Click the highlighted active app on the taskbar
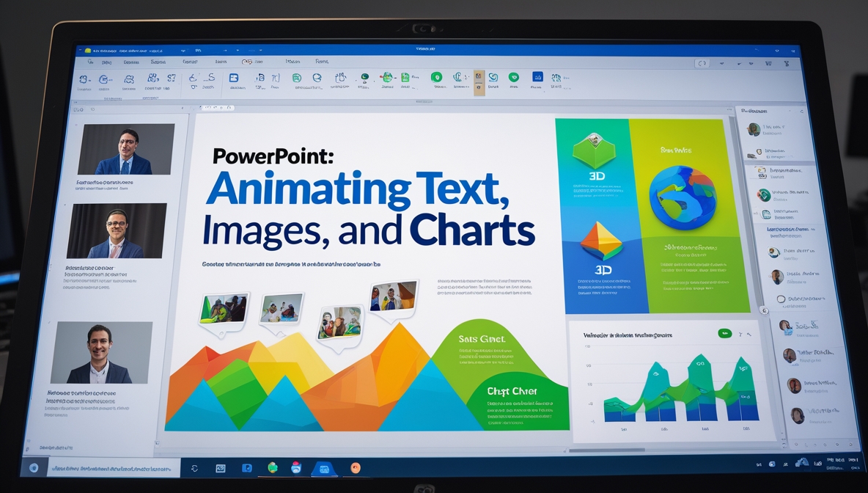868x493 pixels. coord(324,470)
